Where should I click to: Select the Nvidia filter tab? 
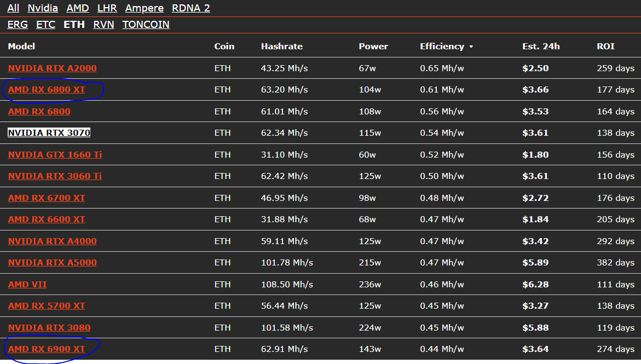(43, 8)
